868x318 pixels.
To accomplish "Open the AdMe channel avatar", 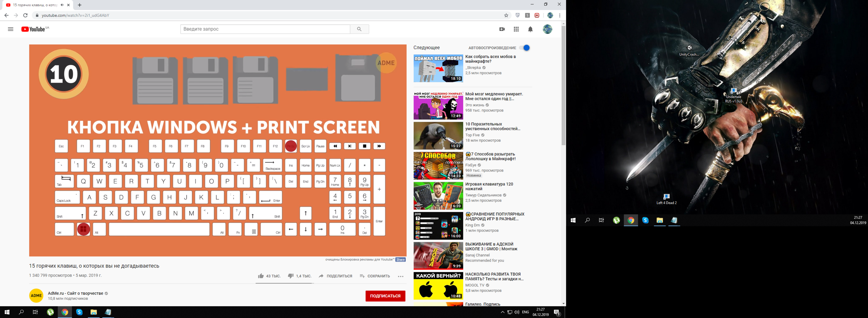I will click(x=36, y=295).
